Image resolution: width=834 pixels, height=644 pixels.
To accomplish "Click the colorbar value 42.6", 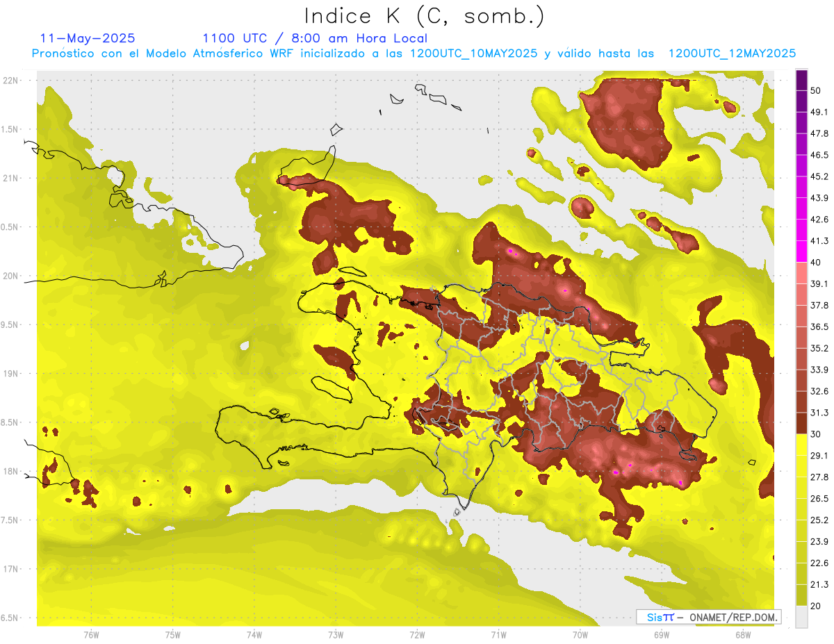I will pos(819,220).
